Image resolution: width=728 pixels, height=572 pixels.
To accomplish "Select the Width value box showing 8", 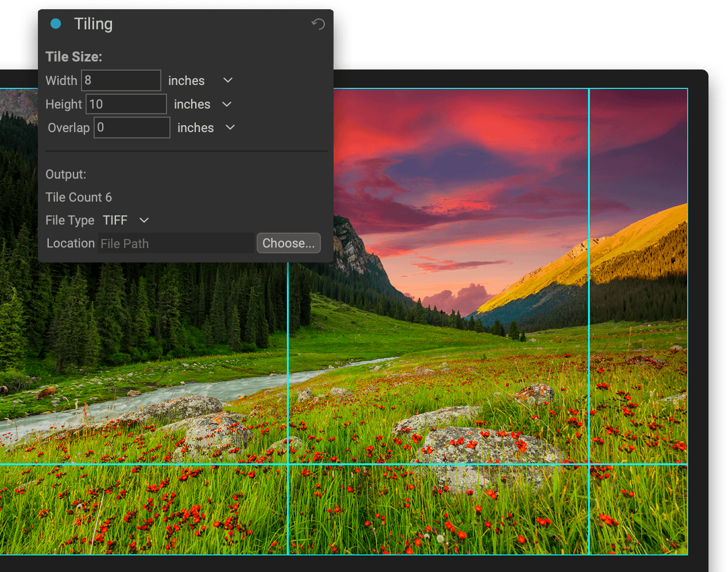I will (121, 80).
